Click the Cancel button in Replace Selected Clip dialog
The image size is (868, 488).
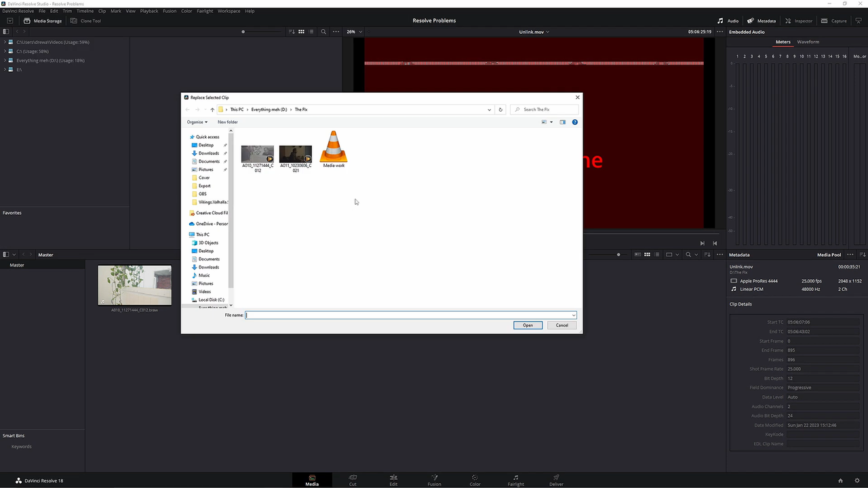[x=561, y=325]
